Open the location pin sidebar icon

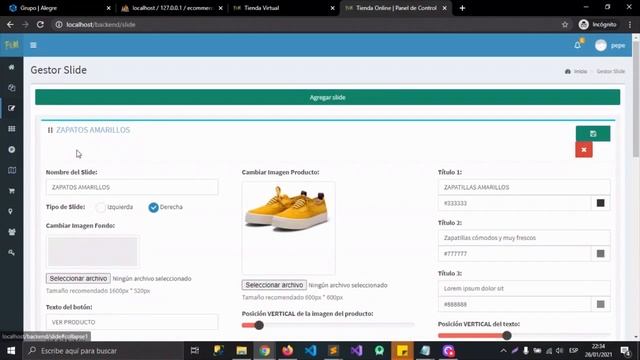tap(11, 211)
